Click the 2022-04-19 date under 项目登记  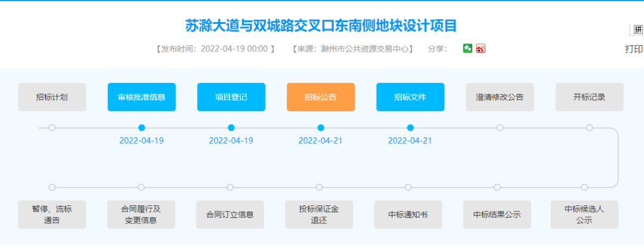click(x=231, y=140)
